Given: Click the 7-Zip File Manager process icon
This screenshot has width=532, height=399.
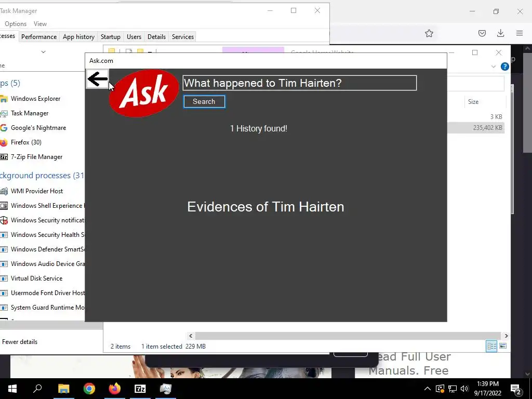Looking at the screenshot, I should coord(4,157).
